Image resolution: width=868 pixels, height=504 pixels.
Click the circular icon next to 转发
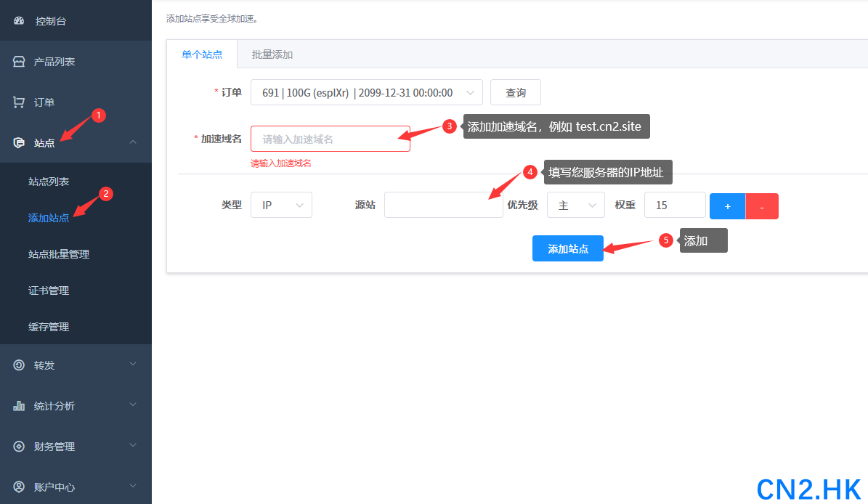tap(19, 365)
